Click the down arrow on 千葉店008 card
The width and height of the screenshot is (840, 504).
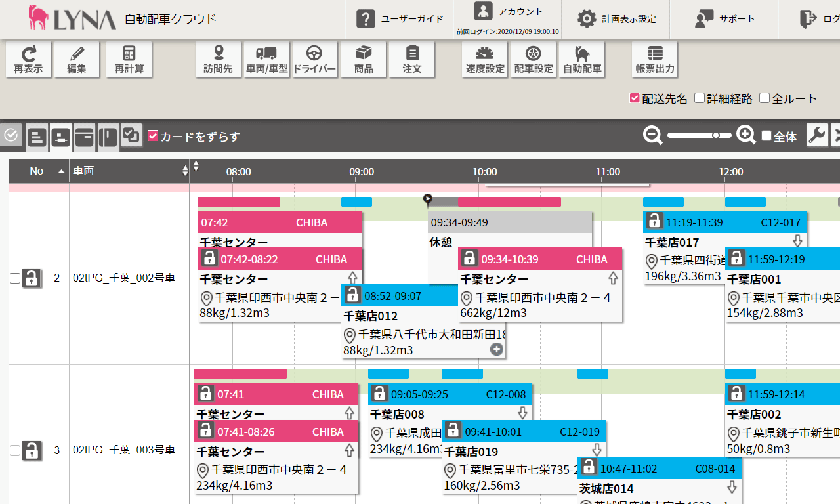point(523,412)
